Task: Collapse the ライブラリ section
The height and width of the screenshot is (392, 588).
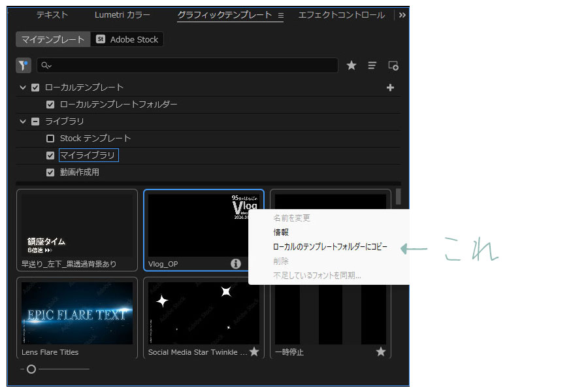Action: coord(23,122)
